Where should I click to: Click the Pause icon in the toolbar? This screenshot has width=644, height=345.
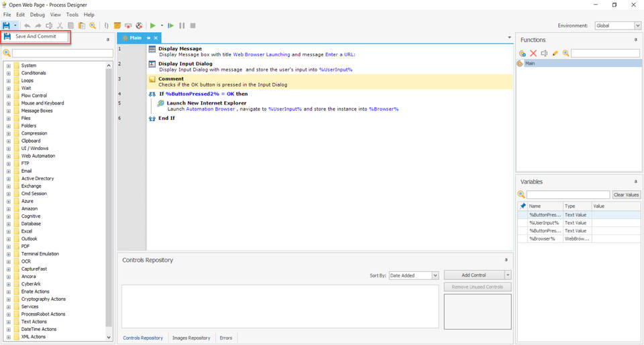point(182,25)
